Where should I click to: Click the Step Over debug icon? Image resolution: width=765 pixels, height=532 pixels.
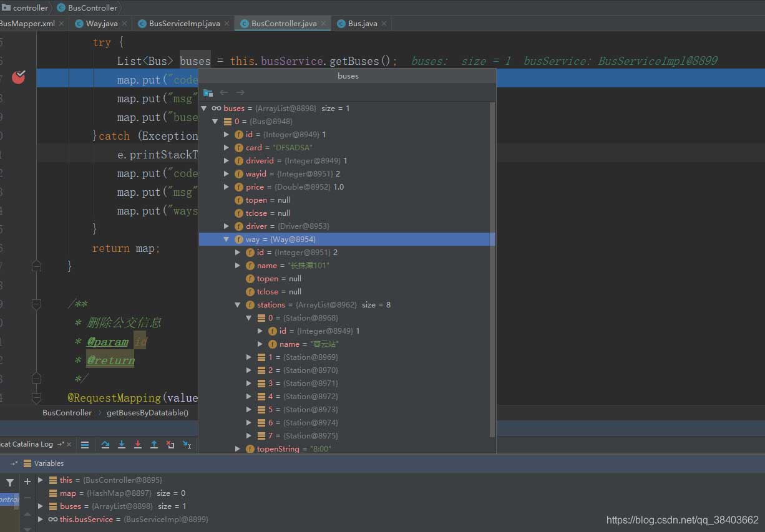[105, 445]
